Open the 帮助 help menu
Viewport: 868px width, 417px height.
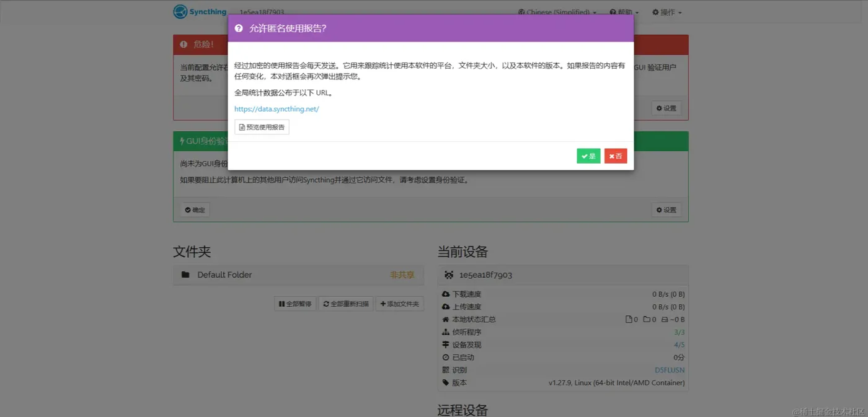[x=623, y=12]
